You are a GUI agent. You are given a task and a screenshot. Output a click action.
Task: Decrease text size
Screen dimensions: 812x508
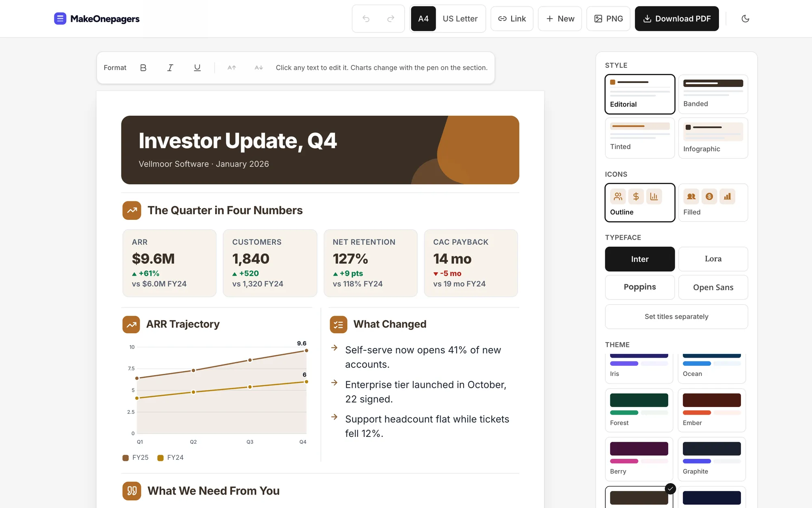[x=259, y=67]
